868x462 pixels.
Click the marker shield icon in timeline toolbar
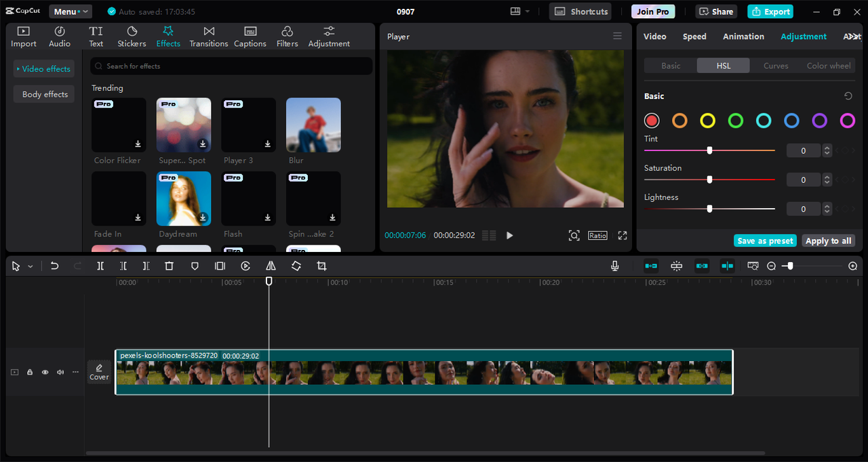tap(195, 266)
